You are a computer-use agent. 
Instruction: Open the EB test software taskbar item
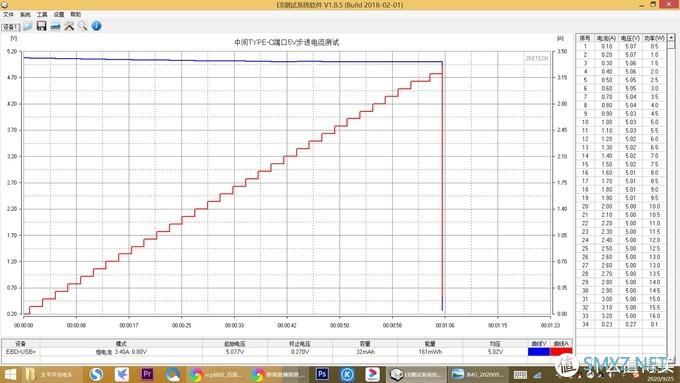pyautogui.click(x=415, y=374)
